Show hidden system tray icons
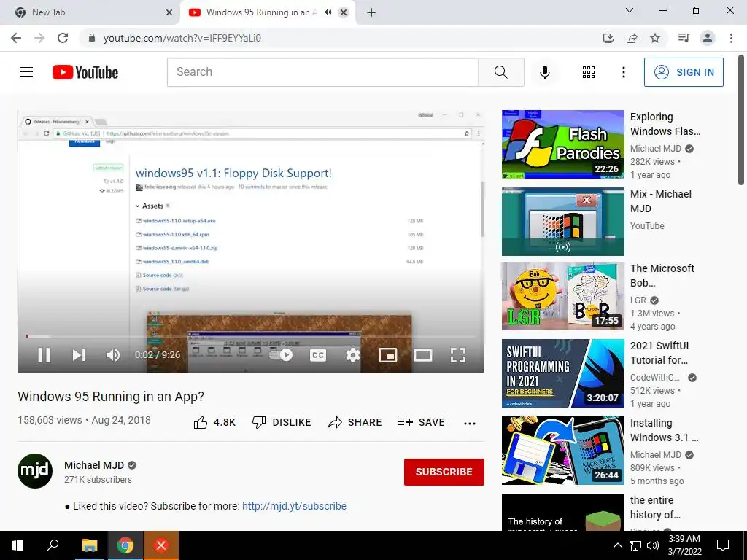The image size is (747, 560). pos(617,545)
